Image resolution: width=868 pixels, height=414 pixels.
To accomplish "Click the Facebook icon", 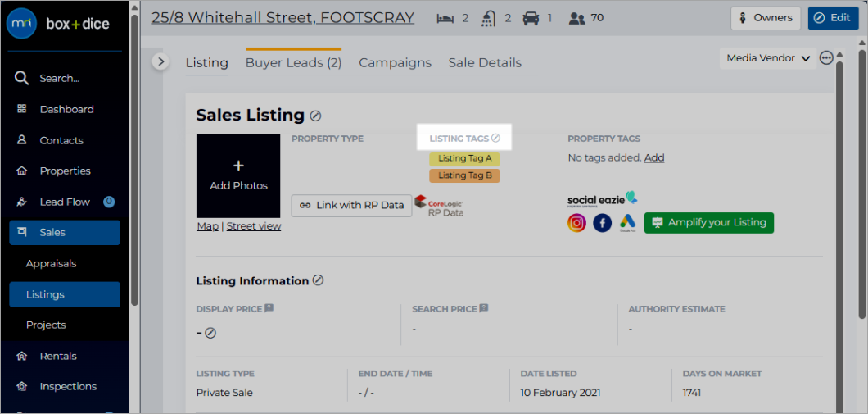I will point(603,223).
